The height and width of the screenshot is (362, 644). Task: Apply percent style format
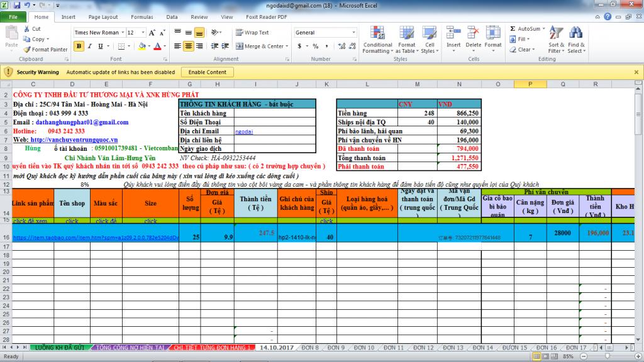pyautogui.click(x=316, y=47)
